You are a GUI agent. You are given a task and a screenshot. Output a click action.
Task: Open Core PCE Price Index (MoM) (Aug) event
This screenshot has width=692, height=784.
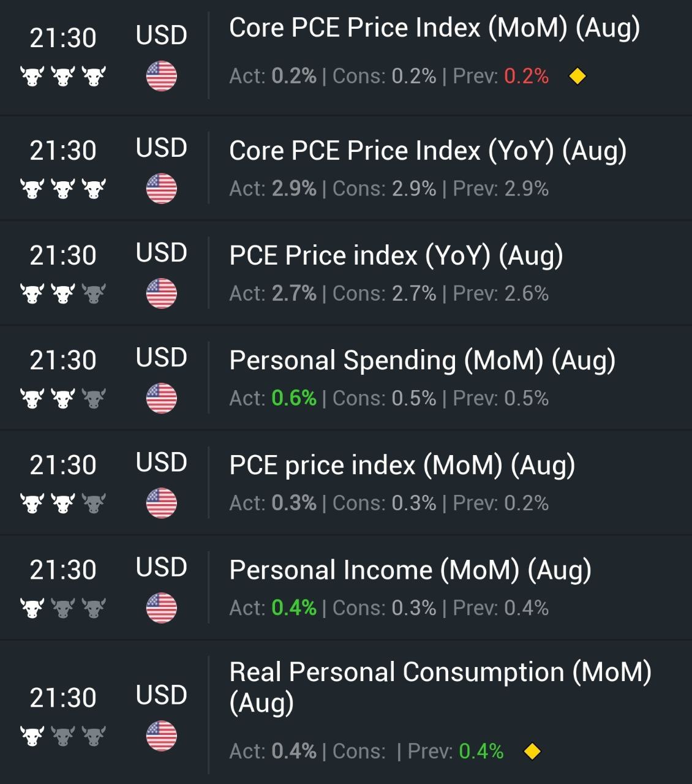[434, 28]
